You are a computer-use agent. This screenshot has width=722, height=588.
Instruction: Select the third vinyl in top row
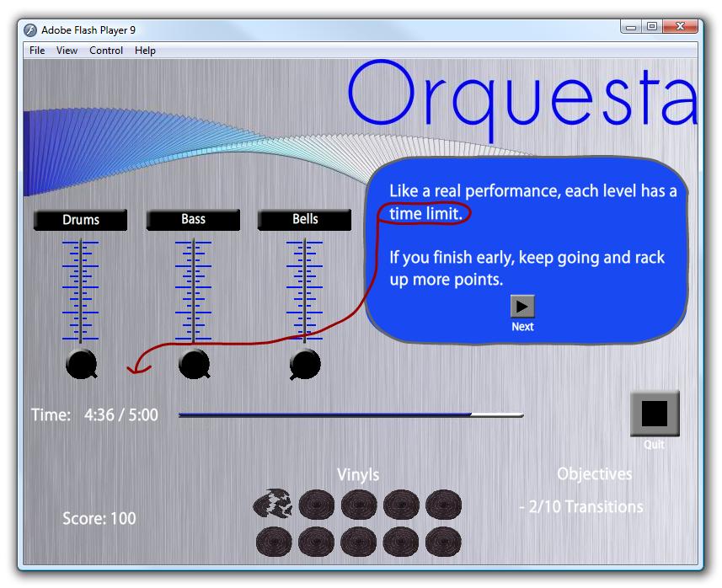[359, 505]
